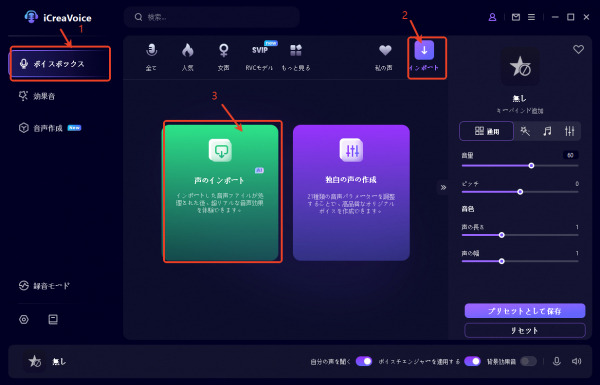Image resolution: width=600 pixels, height=385 pixels.
Task: Click プリセットとして保存 save preset button
Action: (x=525, y=311)
